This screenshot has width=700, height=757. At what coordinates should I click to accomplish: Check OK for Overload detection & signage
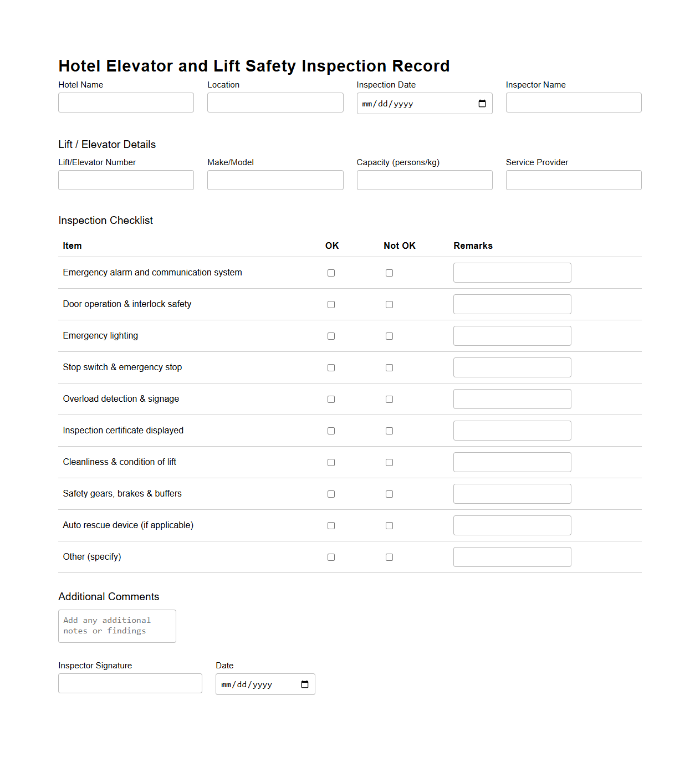(x=331, y=399)
